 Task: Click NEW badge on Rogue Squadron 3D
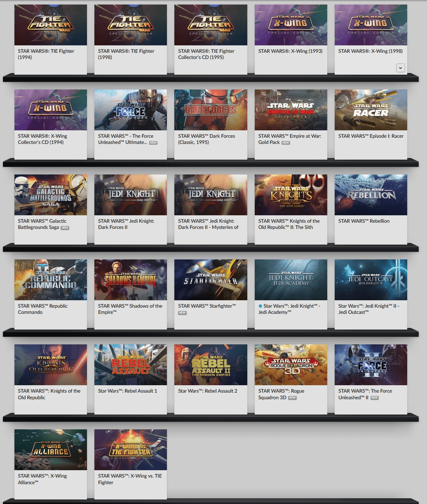click(x=292, y=398)
